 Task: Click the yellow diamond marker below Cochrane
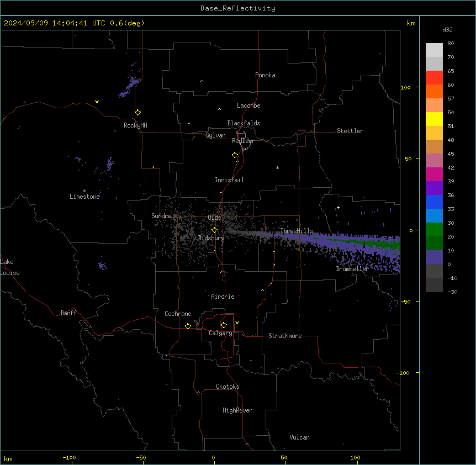click(x=188, y=326)
